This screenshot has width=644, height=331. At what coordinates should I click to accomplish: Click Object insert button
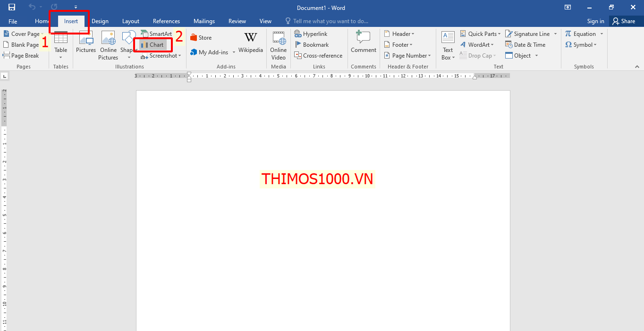[518, 56]
